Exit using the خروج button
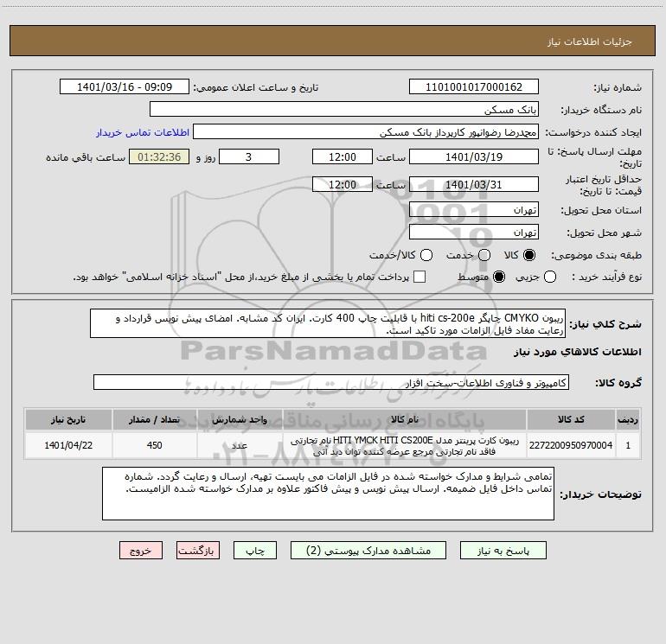 [x=141, y=551]
